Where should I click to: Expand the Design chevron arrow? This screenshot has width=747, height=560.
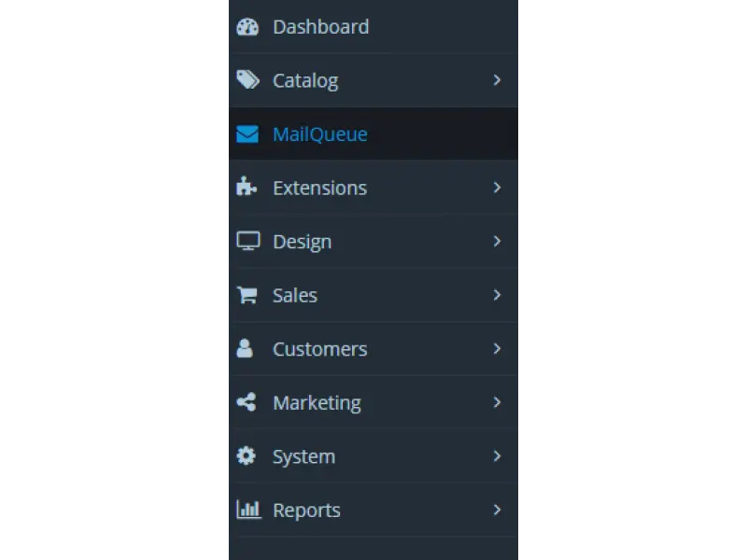coord(497,241)
